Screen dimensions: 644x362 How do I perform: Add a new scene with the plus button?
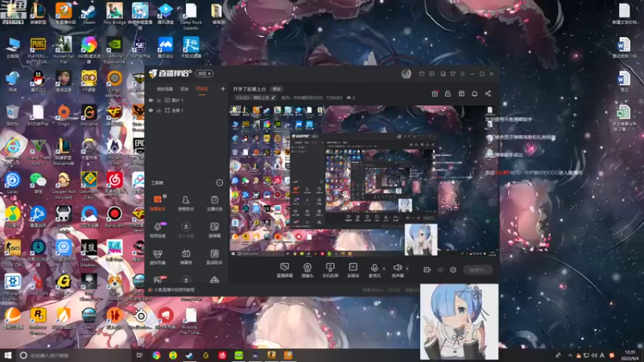tap(223, 88)
